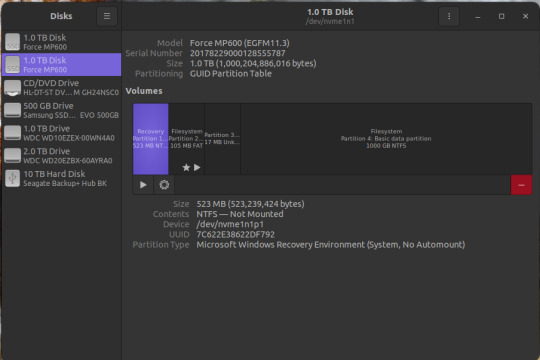Select the Recovery Partition 1 volume block
Screen dimensions: 540x360
click(150, 139)
